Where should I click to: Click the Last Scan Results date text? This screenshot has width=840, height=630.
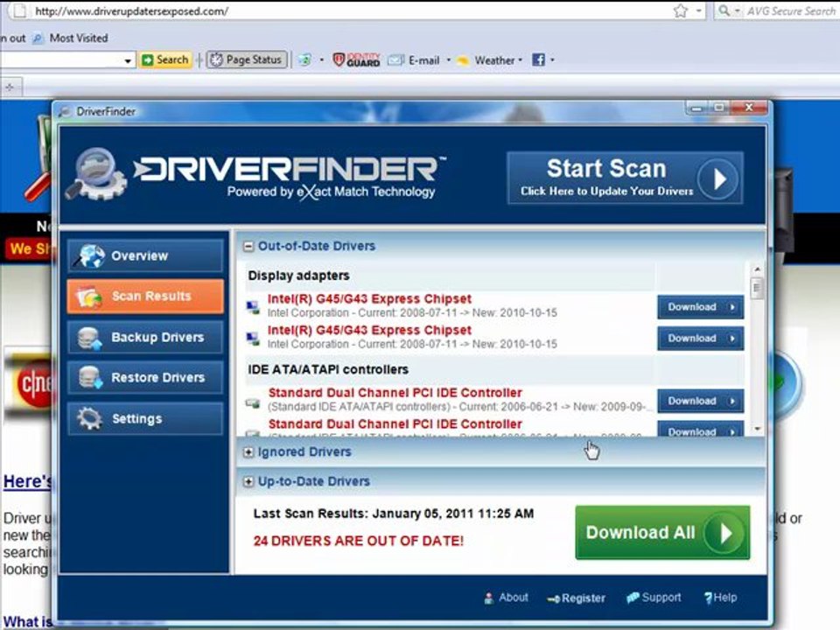(x=393, y=514)
